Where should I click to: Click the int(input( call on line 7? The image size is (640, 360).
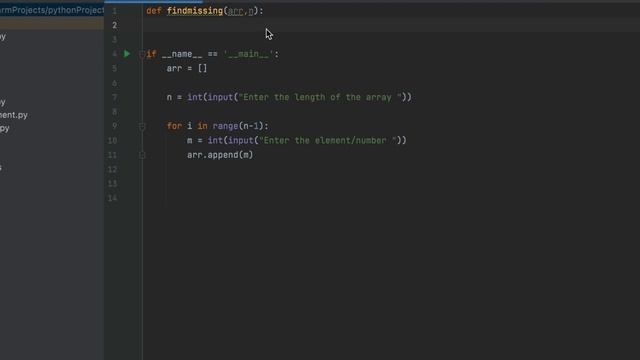point(212,98)
